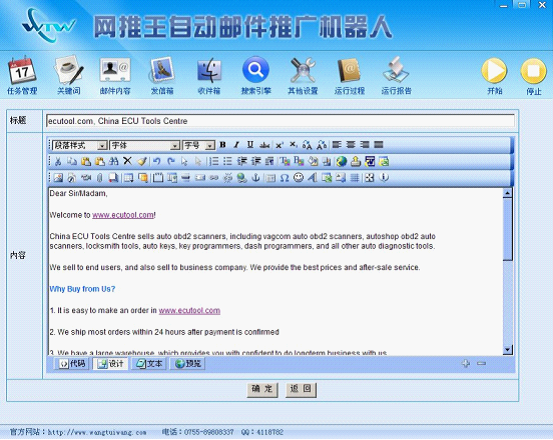Insert an image with picture icon
Viewport: 553px width, 440px height.
pyautogui.click(x=58, y=178)
